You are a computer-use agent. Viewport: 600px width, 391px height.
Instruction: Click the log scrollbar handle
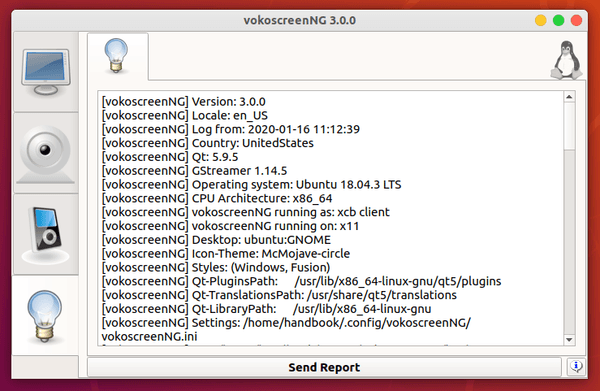[569, 126]
